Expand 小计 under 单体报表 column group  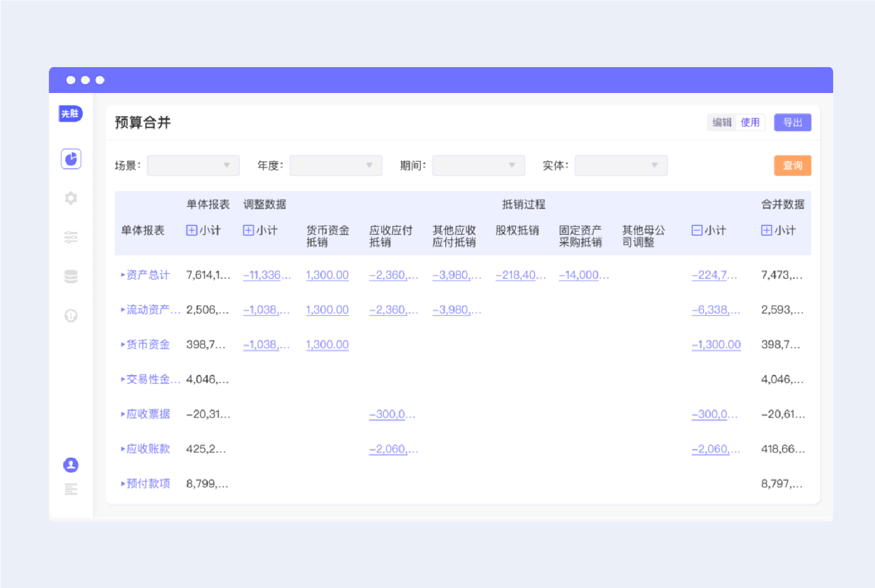[192, 230]
